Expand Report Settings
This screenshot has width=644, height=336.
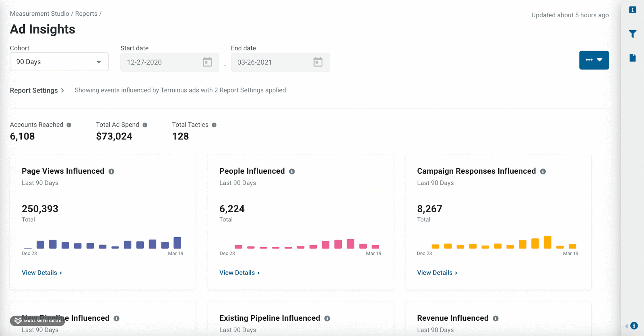[37, 90]
